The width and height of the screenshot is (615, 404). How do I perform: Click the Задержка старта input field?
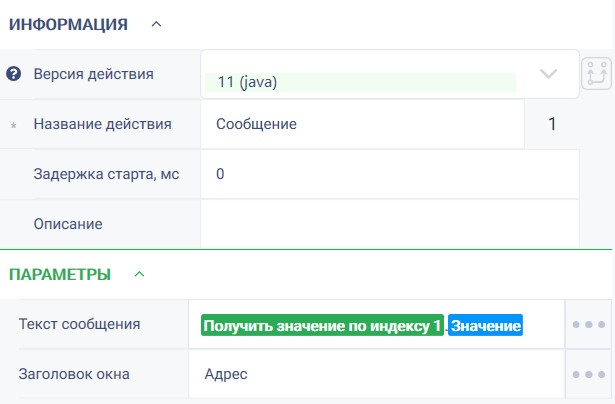(x=390, y=174)
